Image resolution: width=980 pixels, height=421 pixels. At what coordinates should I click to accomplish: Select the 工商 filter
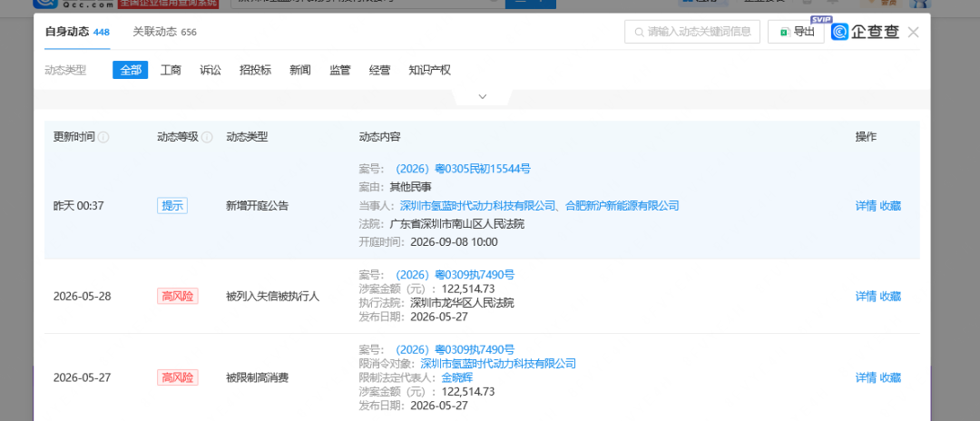pos(171,70)
